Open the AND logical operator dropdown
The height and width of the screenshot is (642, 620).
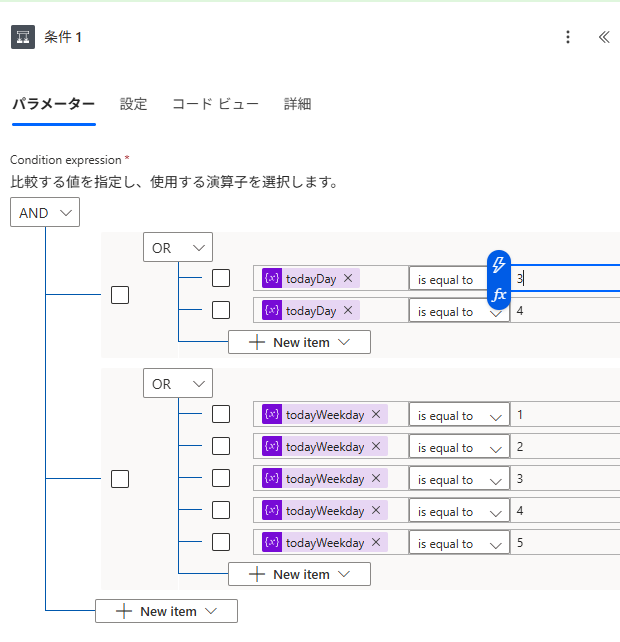[45, 212]
